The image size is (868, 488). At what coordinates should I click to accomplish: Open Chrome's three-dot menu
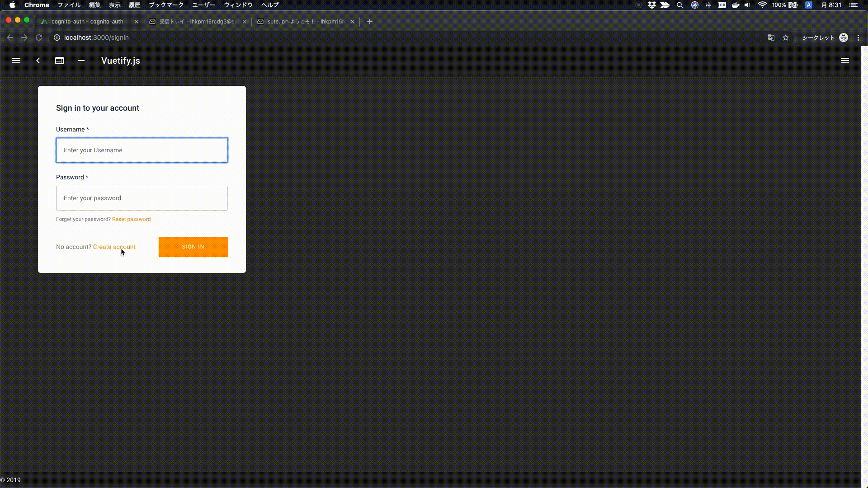tap(858, 38)
